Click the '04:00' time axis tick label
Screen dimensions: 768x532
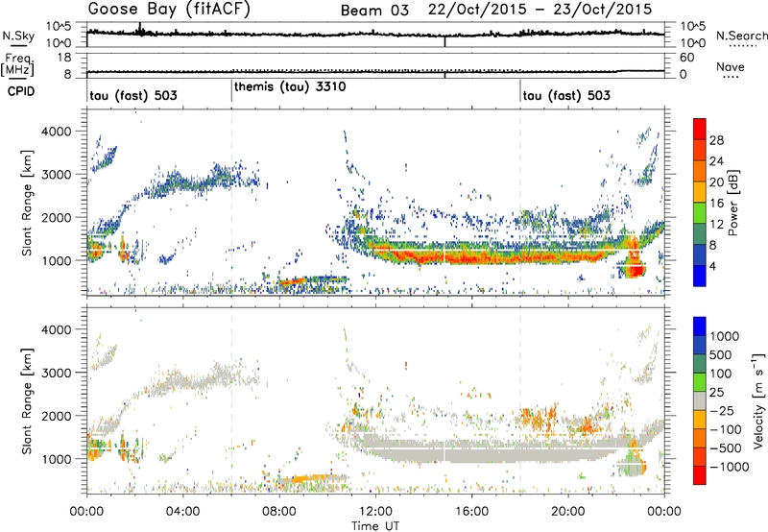[183, 512]
